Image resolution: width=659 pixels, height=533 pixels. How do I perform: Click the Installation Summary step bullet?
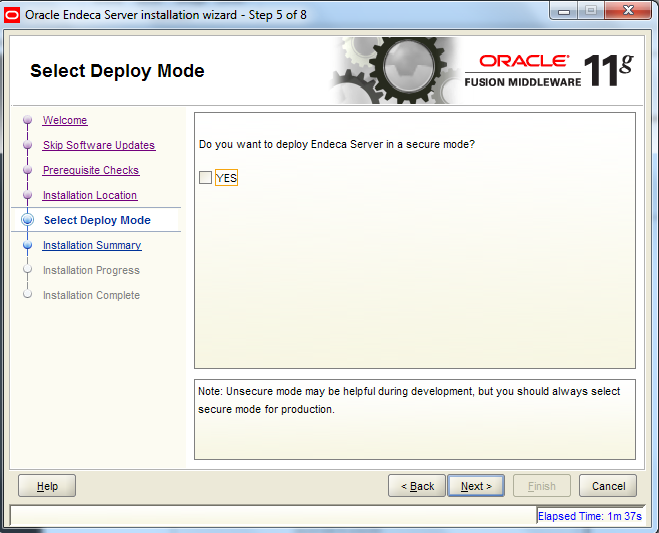(27, 246)
